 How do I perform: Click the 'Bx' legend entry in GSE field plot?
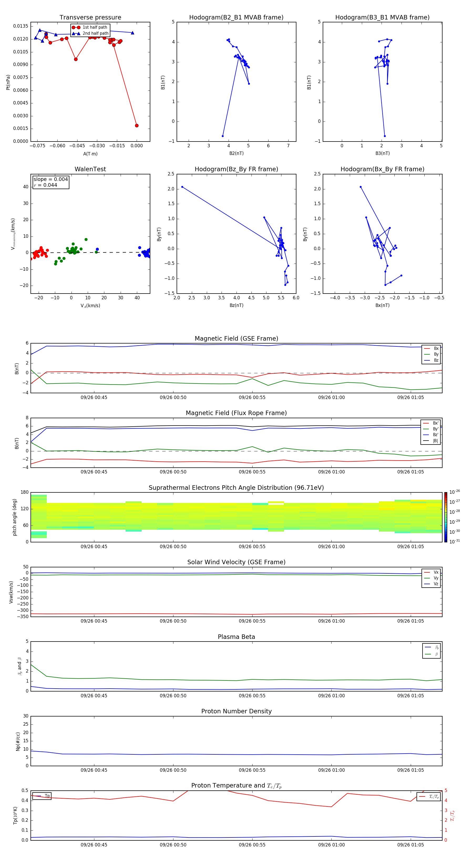click(431, 349)
